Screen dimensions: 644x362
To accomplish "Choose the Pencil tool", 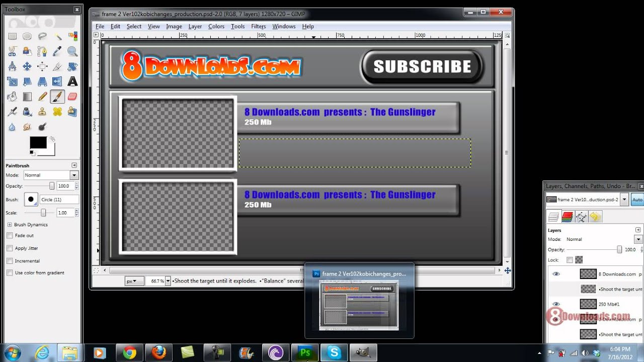I will click(x=42, y=97).
